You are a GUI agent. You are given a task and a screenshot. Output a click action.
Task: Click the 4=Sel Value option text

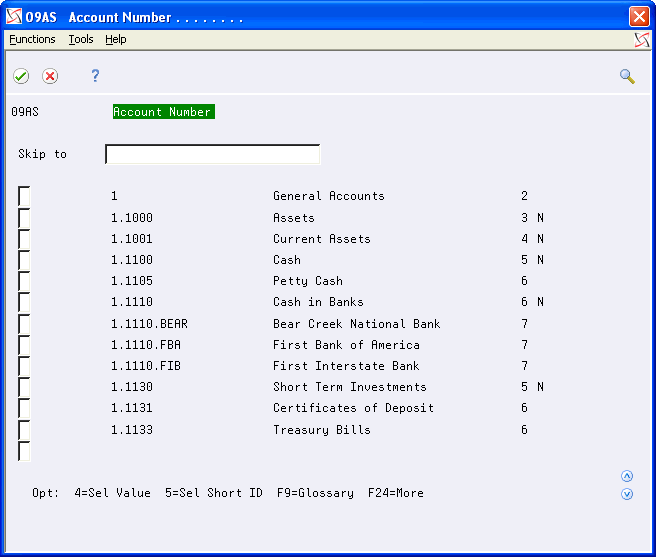click(x=113, y=493)
